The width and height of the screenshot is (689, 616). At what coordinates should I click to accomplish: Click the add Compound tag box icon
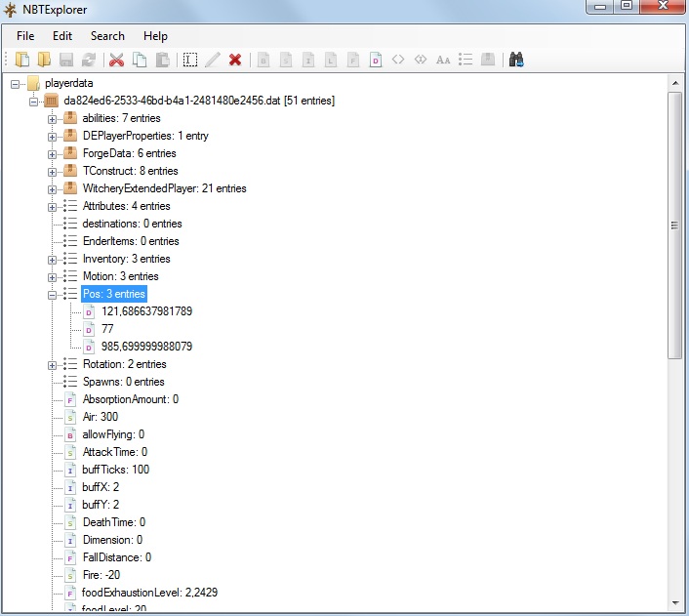tap(488, 59)
